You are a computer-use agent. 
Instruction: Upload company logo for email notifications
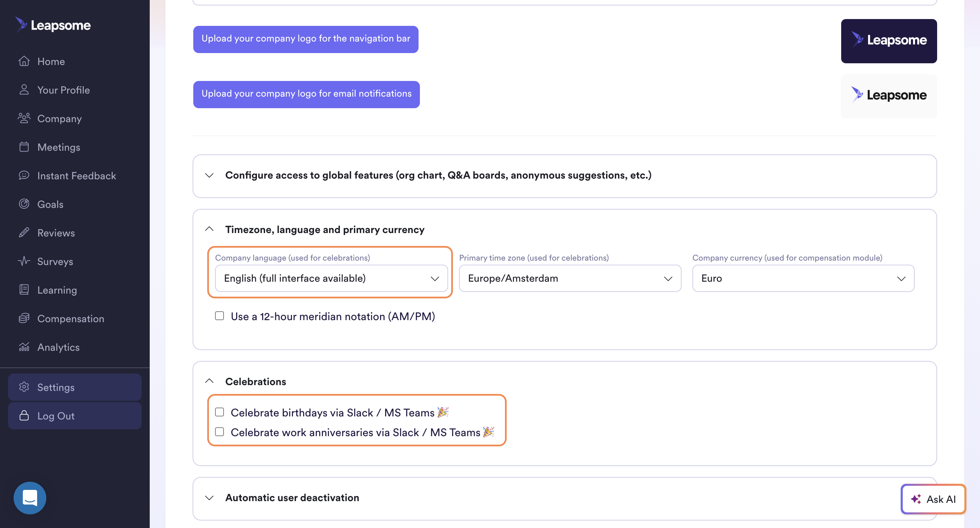pos(307,94)
